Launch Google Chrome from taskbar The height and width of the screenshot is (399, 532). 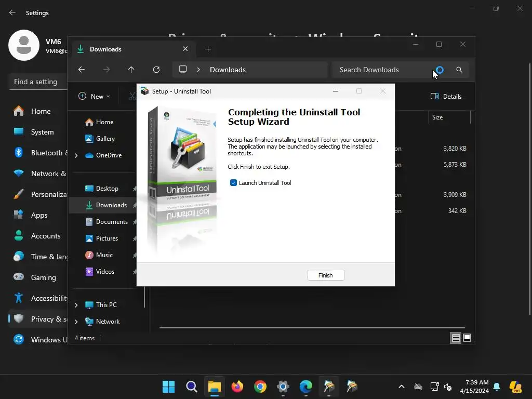(260, 387)
